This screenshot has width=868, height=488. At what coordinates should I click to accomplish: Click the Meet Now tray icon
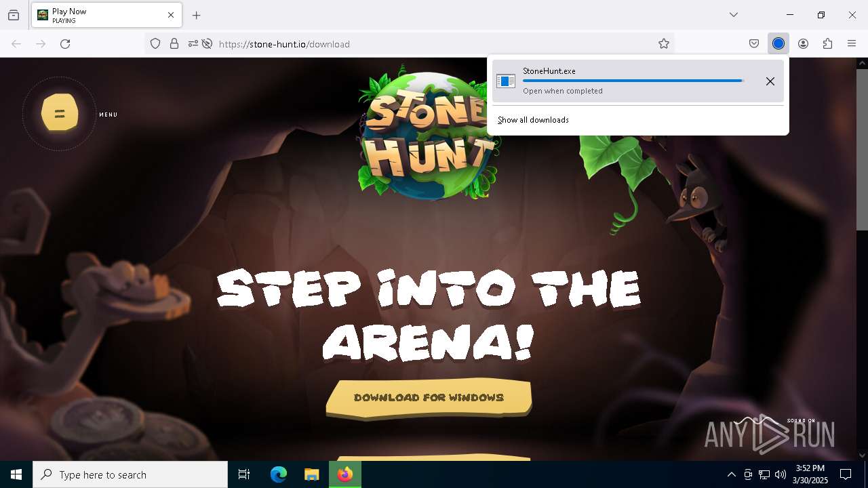(x=748, y=474)
